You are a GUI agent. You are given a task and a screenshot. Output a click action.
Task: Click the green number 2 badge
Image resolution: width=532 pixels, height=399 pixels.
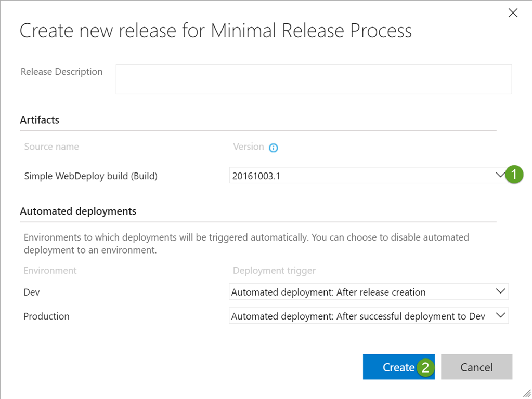425,368
